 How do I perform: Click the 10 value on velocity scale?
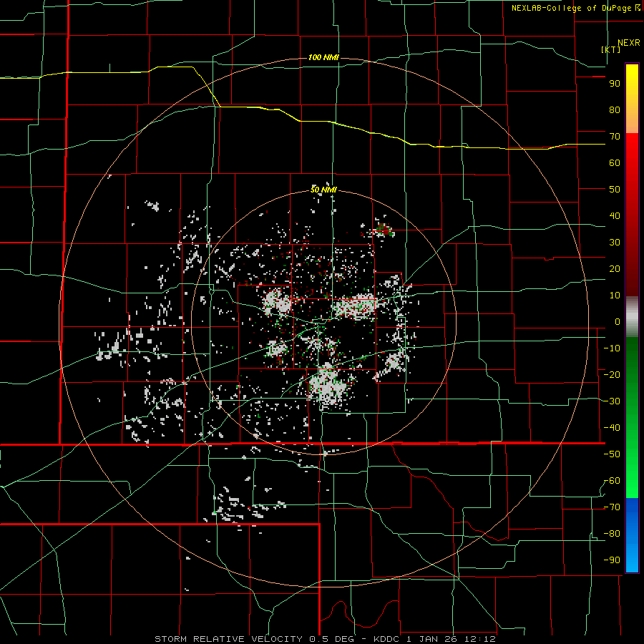coord(615,296)
